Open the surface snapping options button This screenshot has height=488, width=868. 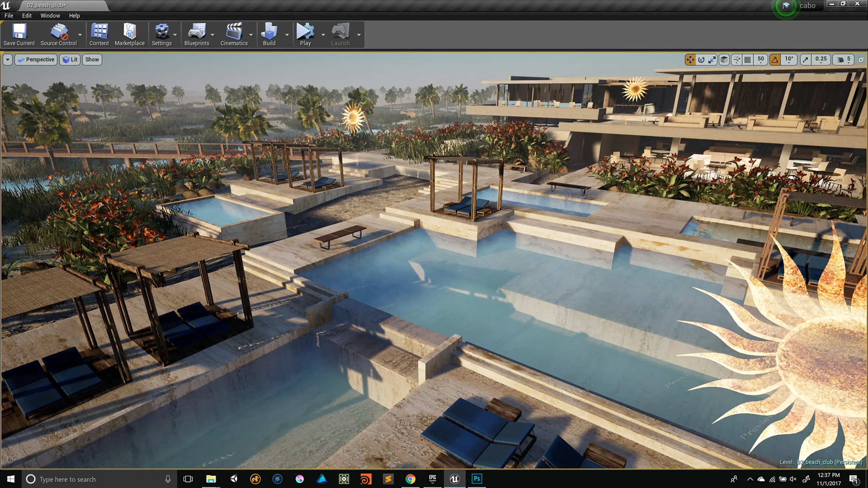coord(736,60)
